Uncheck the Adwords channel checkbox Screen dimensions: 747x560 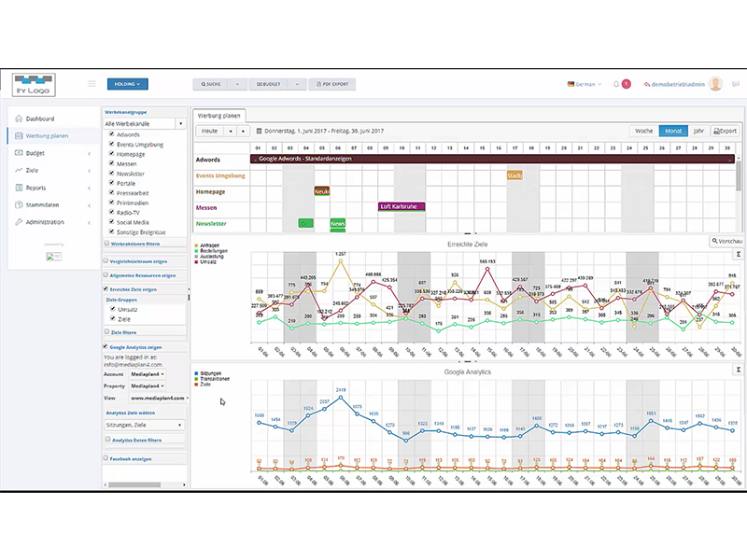click(x=111, y=134)
